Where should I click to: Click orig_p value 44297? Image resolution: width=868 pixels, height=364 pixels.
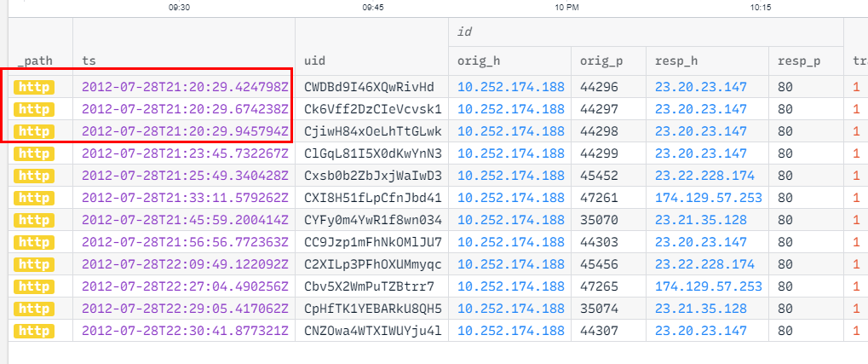599,109
